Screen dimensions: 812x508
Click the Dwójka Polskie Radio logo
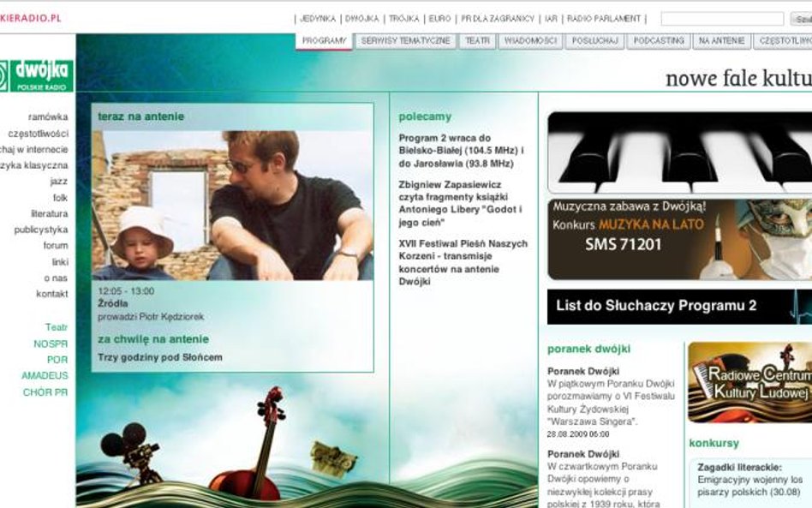coord(36,76)
